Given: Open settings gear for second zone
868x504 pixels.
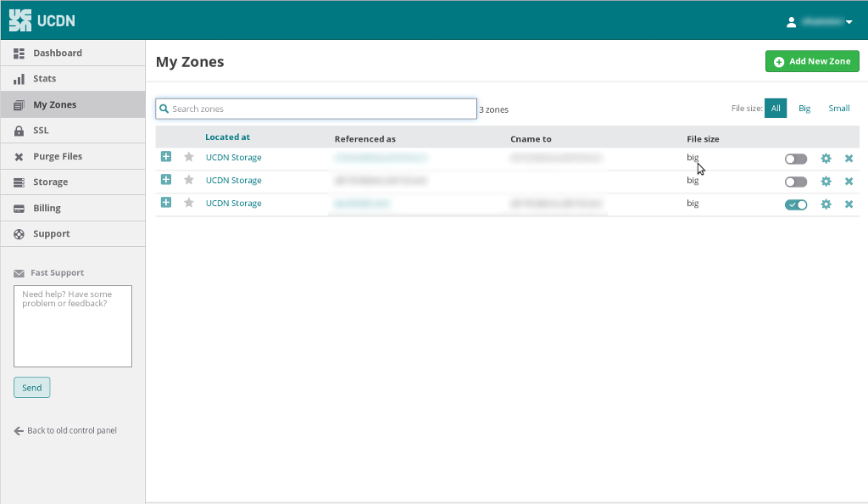Looking at the screenshot, I should 826,182.
